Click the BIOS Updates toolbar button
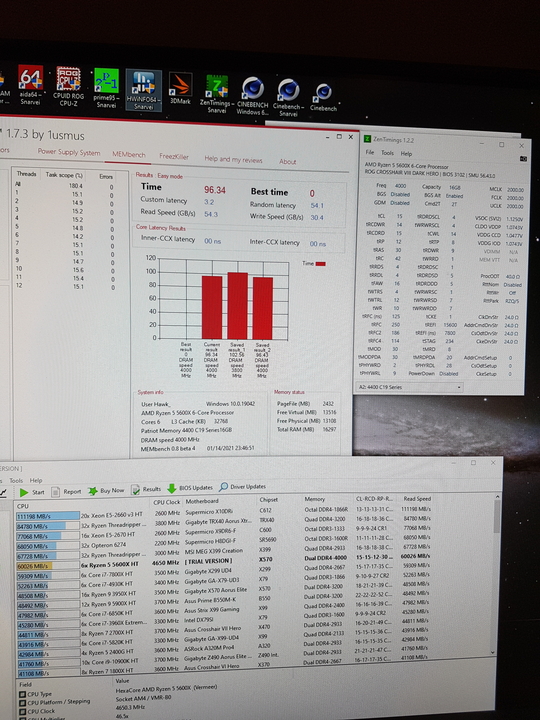 [x=190, y=488]
